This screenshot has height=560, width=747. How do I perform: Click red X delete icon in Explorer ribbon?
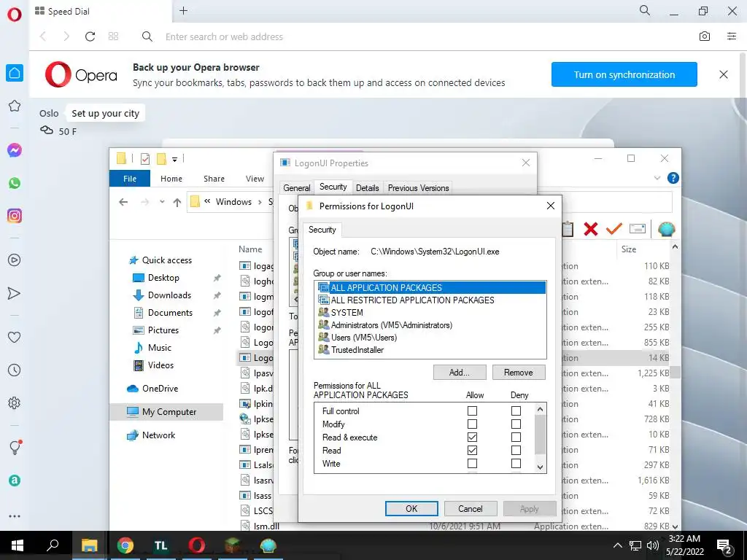coord(591,229)
